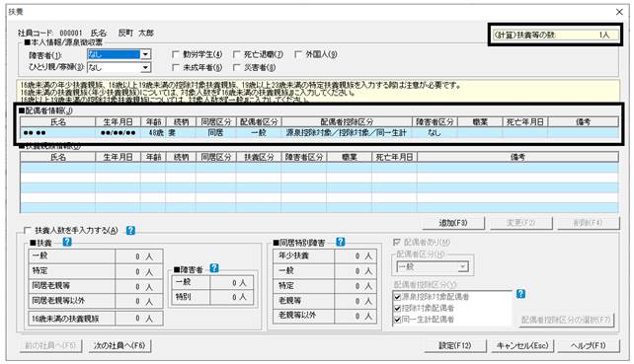Enable the 外国人(9) checkbox
The height and width of the screenshot is (364, 634).
(x=298, y=54)
